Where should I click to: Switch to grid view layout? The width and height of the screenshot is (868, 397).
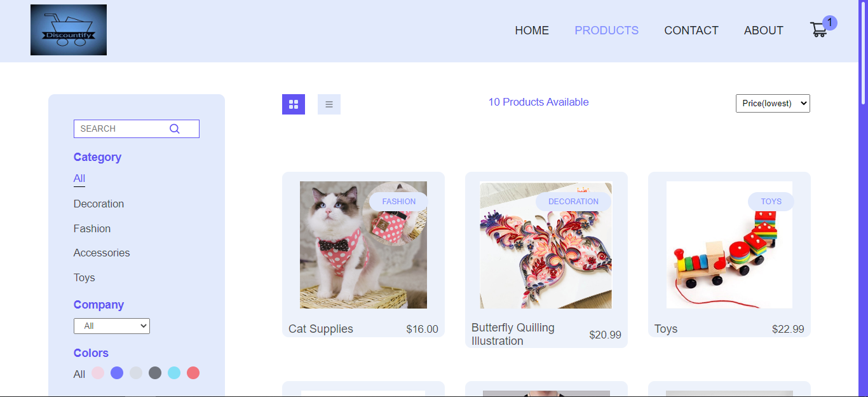(x=294, y=104)
